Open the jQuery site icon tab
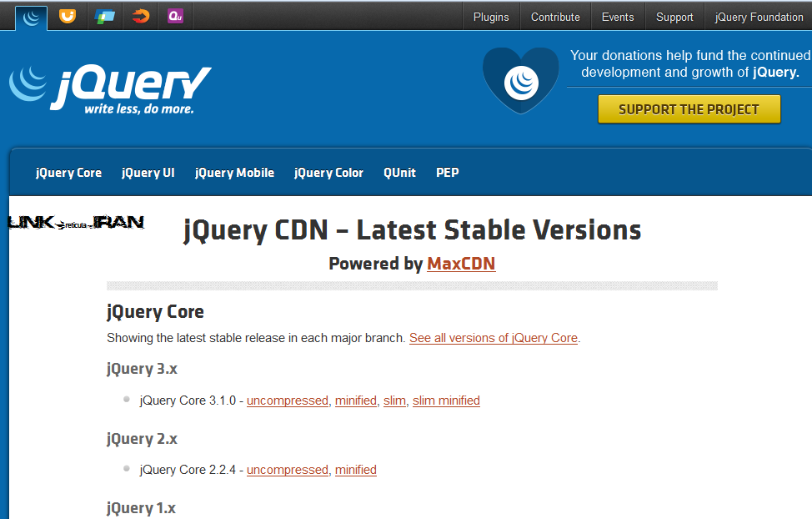 pos(31,18)
